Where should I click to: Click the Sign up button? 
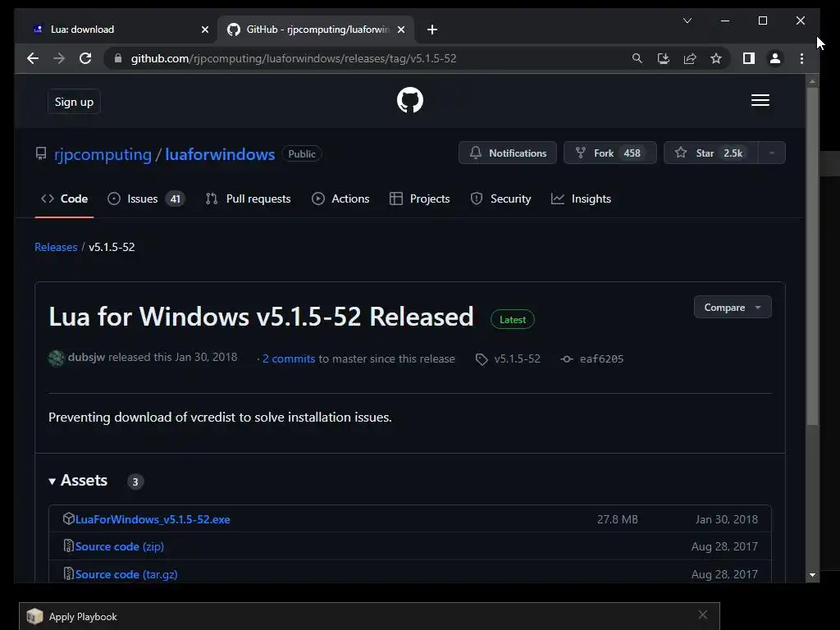pos(74,102)
